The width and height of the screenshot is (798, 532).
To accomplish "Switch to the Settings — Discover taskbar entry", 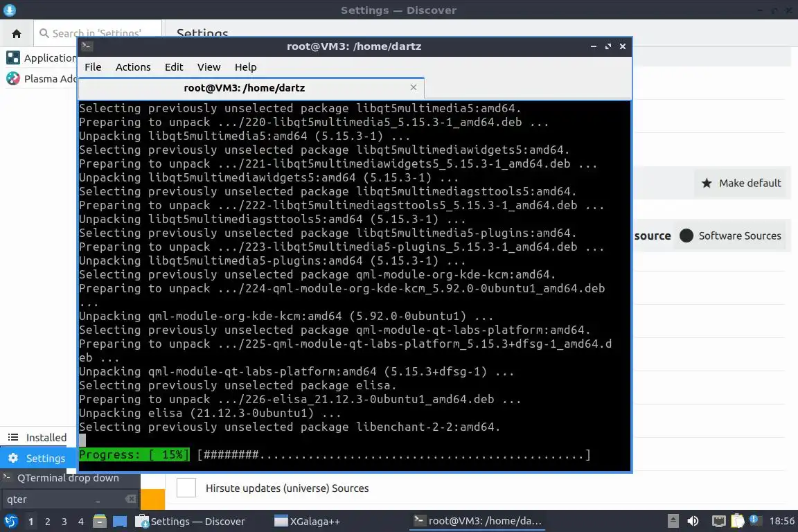I will (x=191, y=522).
